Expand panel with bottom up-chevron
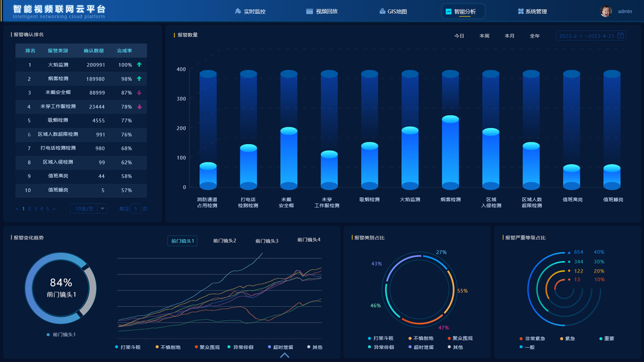This screenshot has height=362, width=644. point(285,355)
